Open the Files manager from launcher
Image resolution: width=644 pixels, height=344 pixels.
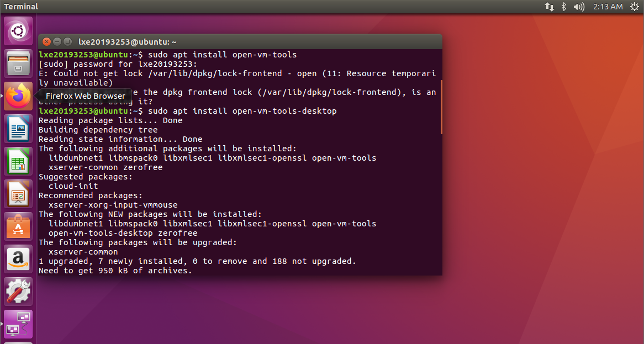(18, 63)
